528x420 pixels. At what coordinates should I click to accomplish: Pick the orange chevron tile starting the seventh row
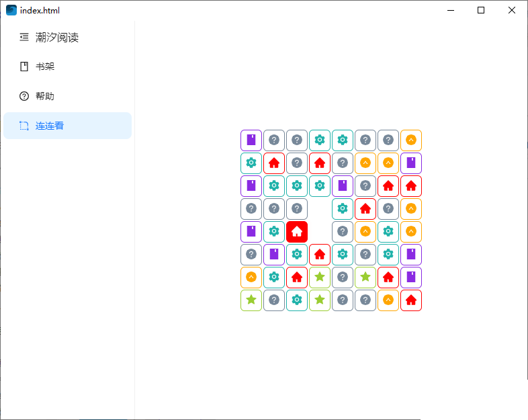pyautogui.click(x=251, y=277)
